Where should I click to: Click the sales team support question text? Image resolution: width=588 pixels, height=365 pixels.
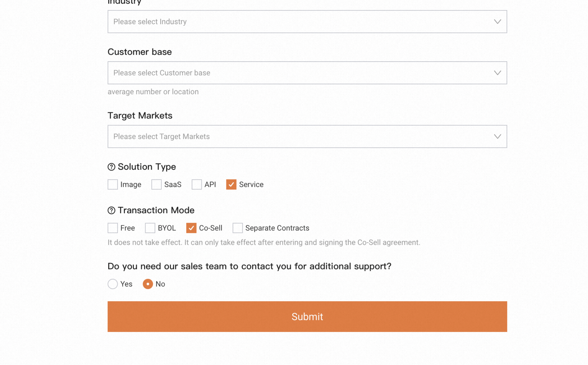click(x=249, y=266)
